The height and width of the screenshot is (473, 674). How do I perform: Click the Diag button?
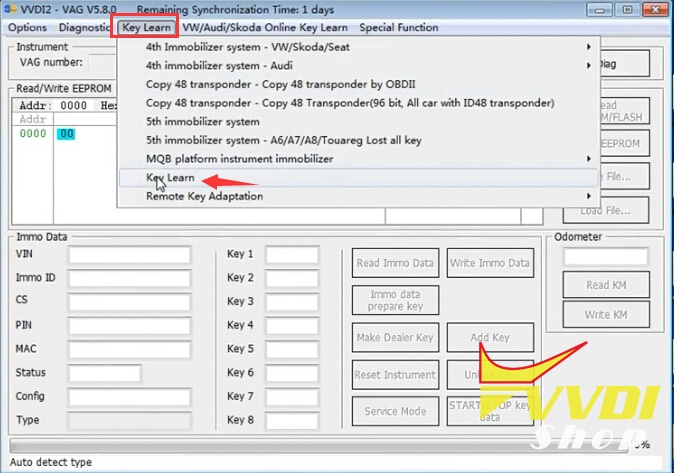tap(624, 64)
